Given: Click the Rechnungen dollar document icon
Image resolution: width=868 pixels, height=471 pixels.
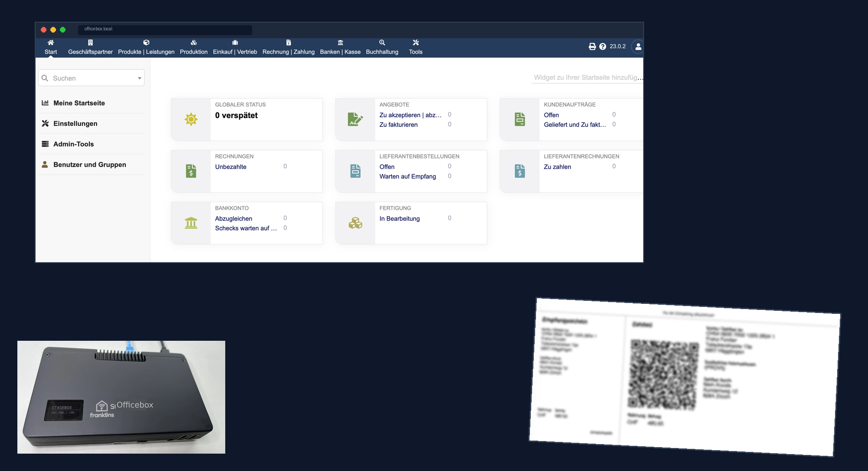Looking at the screenshot, I should tap(191, 171).
